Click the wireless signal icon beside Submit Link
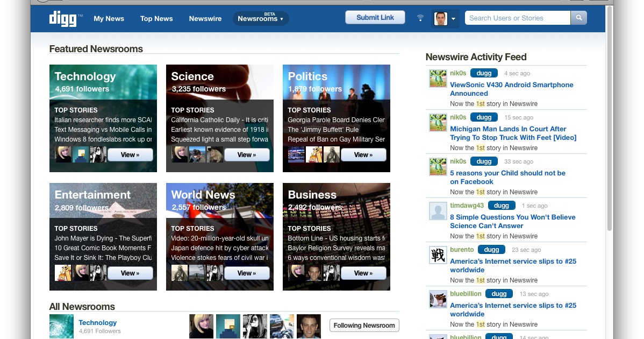This screenshot has width=644, height=339. click(420, 17)
